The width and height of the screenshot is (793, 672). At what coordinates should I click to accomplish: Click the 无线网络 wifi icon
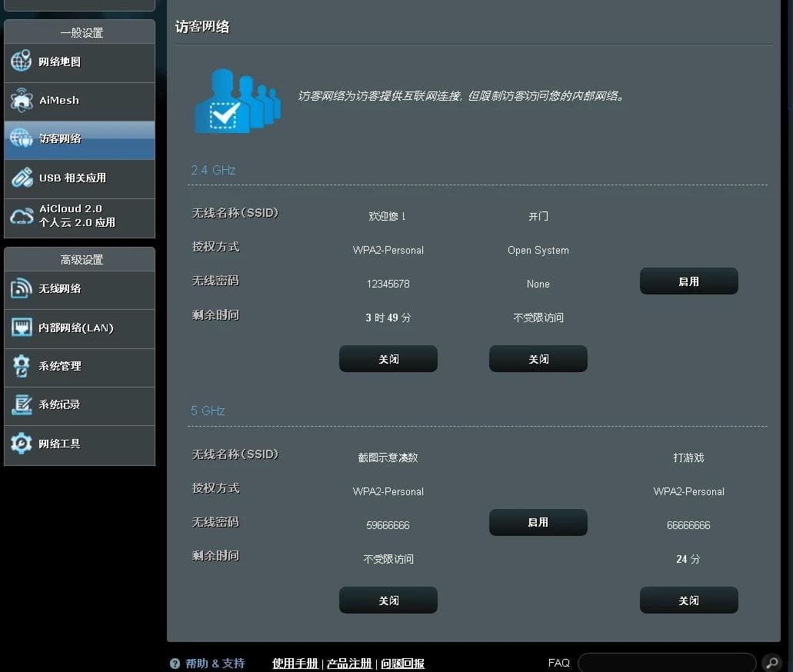coord(22,288)
